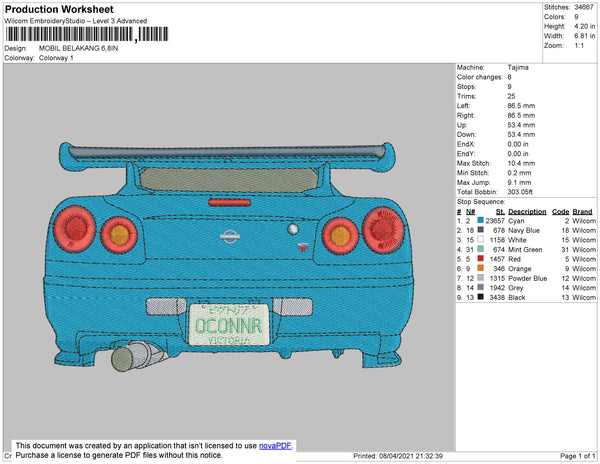The height and width of the screenshot is (464, 600).
Task: Click stitch count '23657' in Cyan row
Action: click(495, 221)
